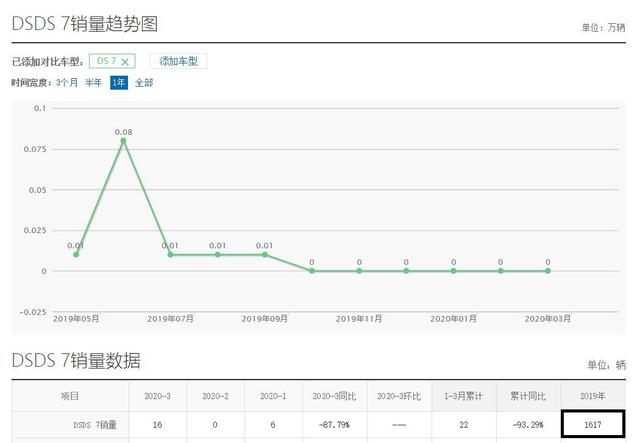The image size is (640, 443).
Task: Click the 1-3月累计 column header
Action: point(463,396)
